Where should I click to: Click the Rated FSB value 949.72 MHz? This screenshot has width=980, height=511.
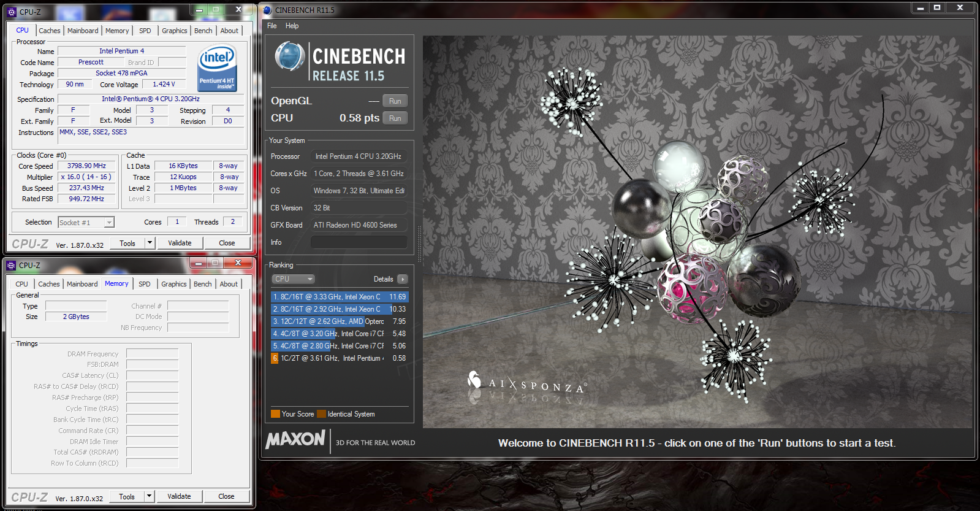pos(86,199)
